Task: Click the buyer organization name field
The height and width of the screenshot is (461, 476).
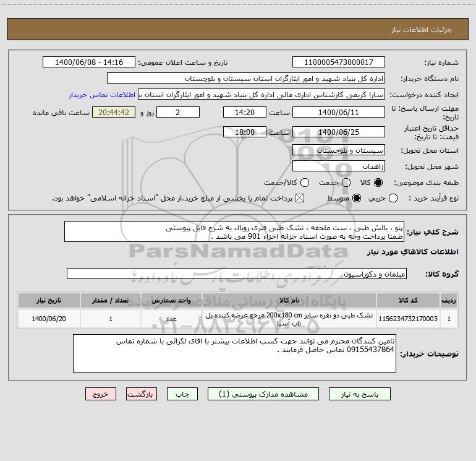Action: (246, 79)
